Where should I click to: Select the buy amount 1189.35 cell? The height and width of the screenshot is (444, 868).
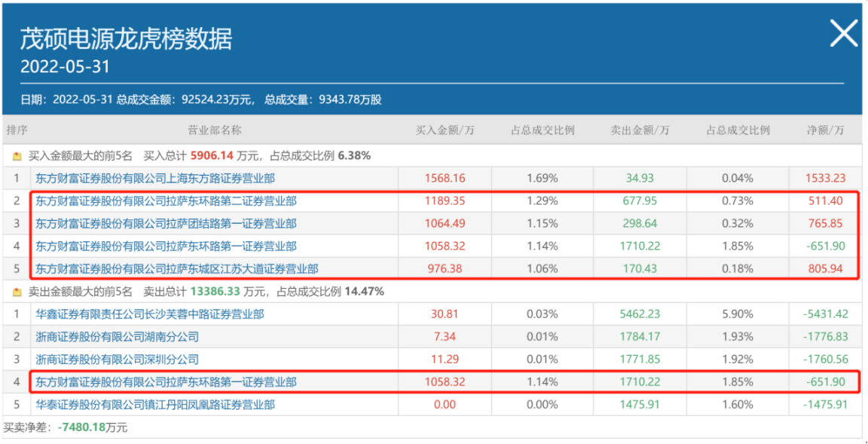[445, 201]
